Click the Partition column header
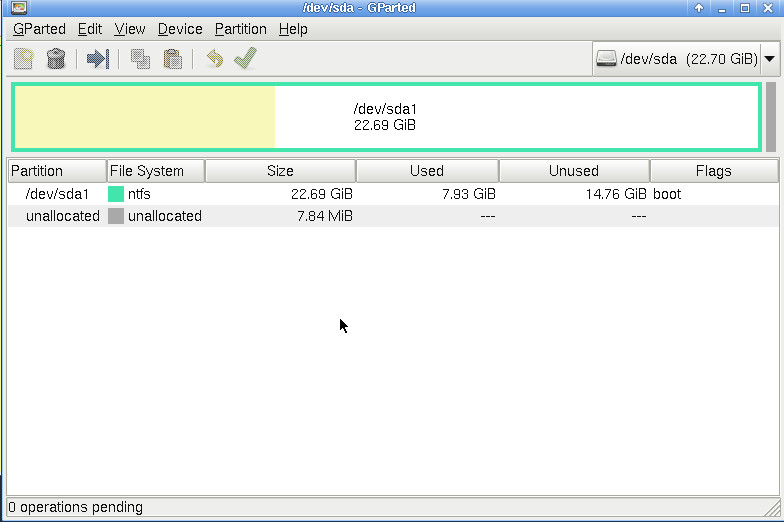Screen dimensions: 784x522 [x=57, y=171]
